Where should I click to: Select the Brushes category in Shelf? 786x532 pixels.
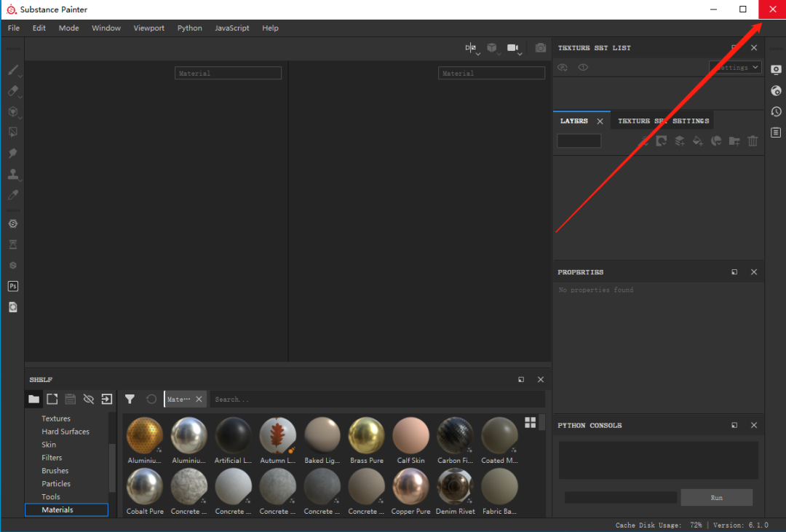coord(55,471)
